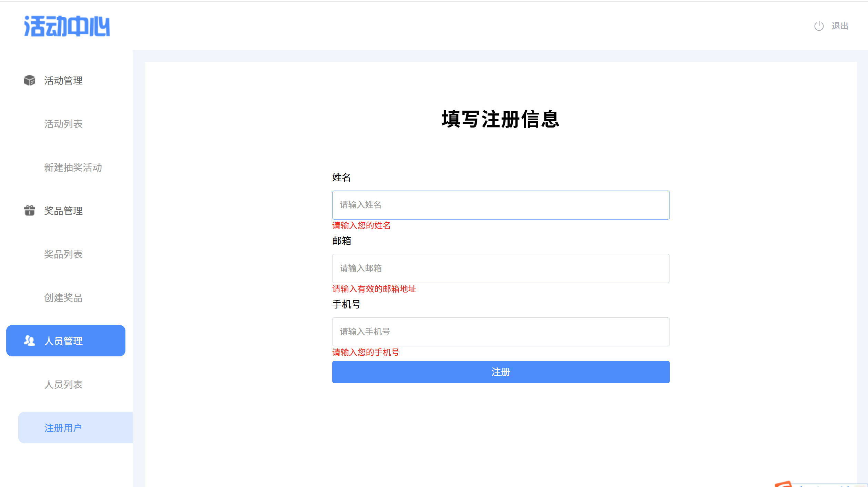Click the gift icon for 奖品管理
868x487 pixels.
[x=30, y=211]
